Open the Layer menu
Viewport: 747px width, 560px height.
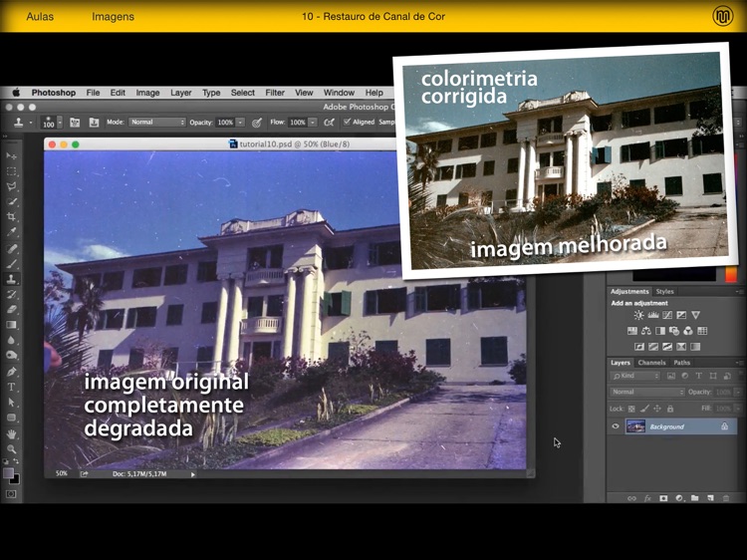tap(181, 93)
